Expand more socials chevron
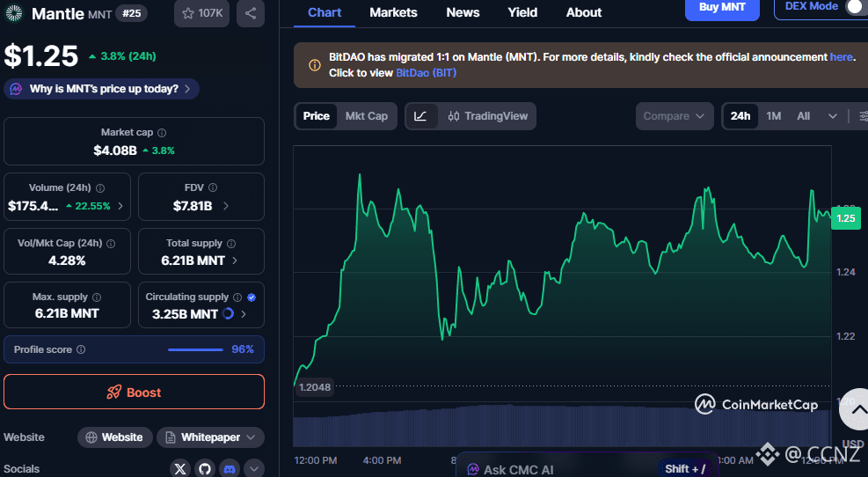The width and height of the screenshot is (868, 477). coord(254,469)
